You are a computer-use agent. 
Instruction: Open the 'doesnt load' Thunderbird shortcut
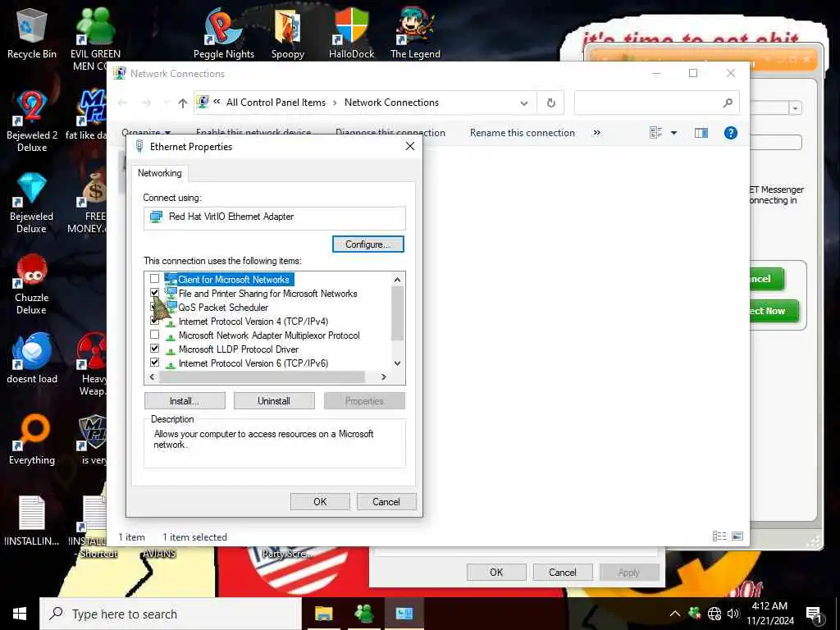32,358
